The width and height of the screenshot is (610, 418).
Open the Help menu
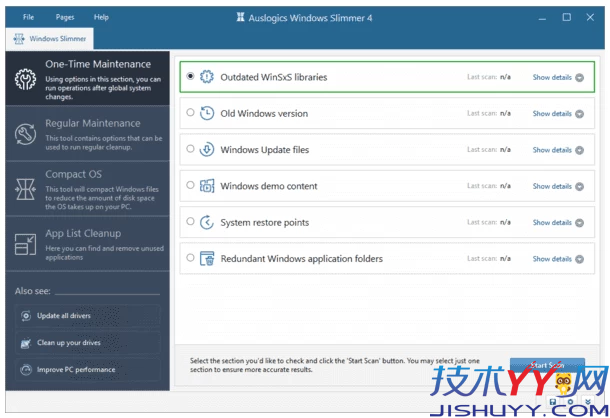pyautogui.click(x=101, y=17)
